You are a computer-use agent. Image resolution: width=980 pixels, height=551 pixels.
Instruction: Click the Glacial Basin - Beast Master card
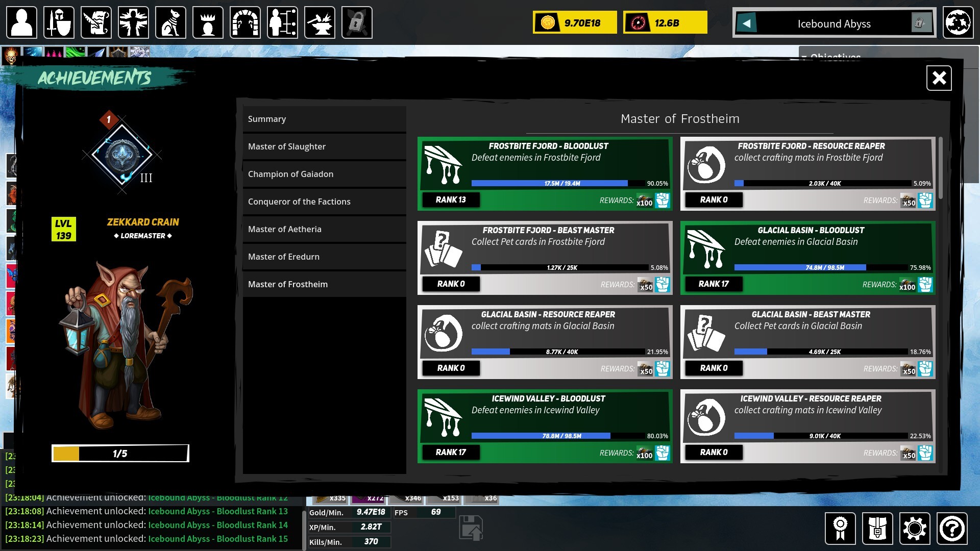coord(807,342)
